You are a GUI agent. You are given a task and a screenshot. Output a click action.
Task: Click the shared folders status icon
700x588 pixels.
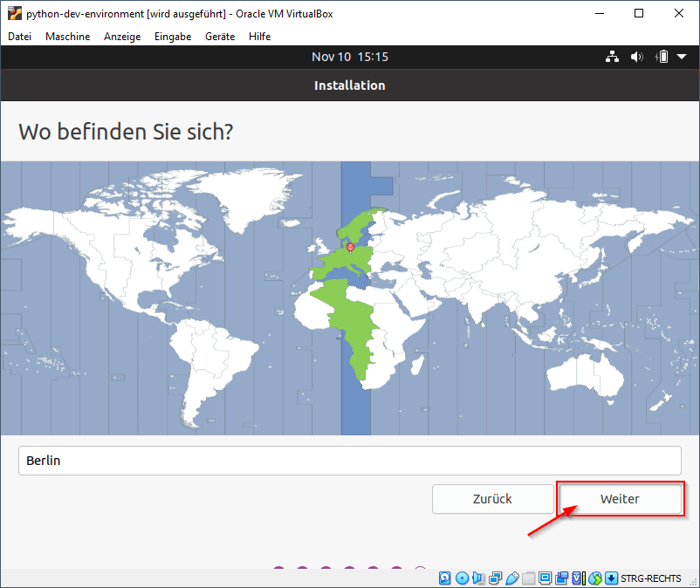pos(529,578)
